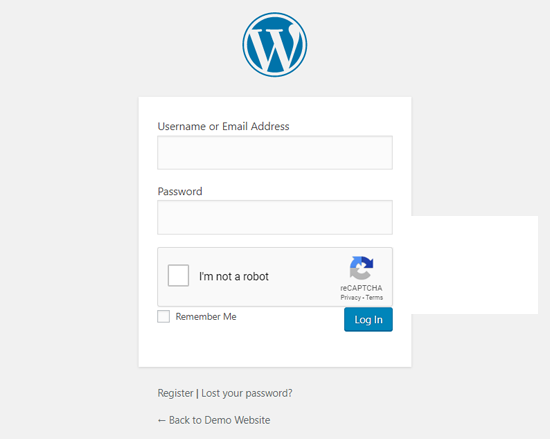Open the reCAPTCHA Privacy link

tap(350, 298)
